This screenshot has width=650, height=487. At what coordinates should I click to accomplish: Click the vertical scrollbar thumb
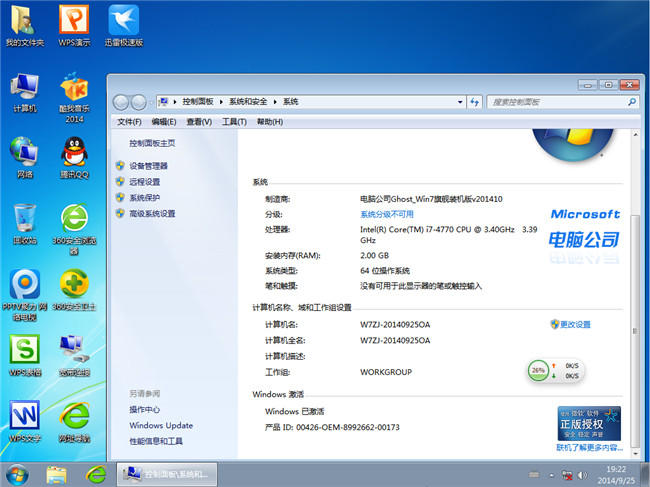tap(635, 330)
